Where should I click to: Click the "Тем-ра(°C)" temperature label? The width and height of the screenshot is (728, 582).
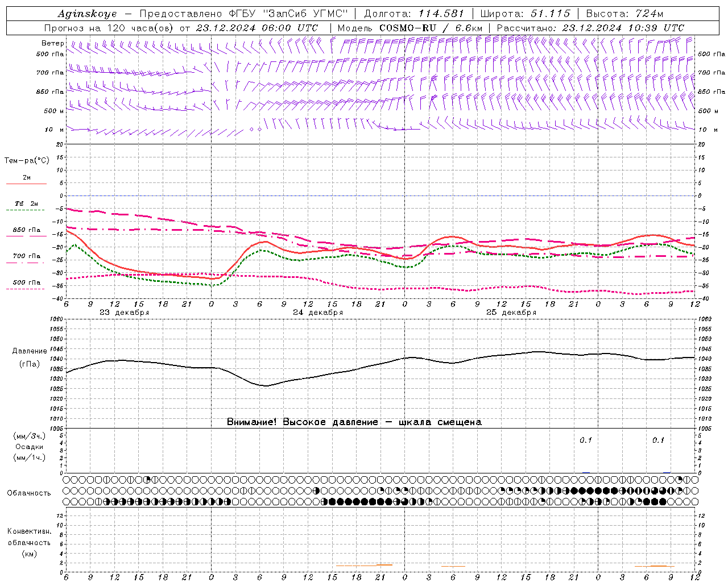pyautogui.click(x=27, y=161)
